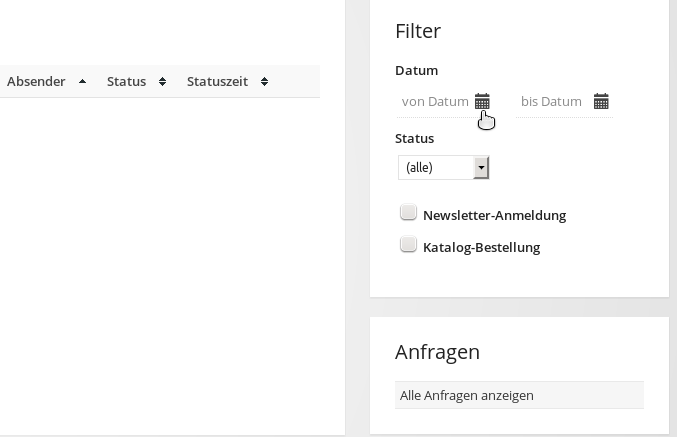This screenshot has height=437, width=677.
Task: Focus the von Datum input field
Action: (434, 101)
